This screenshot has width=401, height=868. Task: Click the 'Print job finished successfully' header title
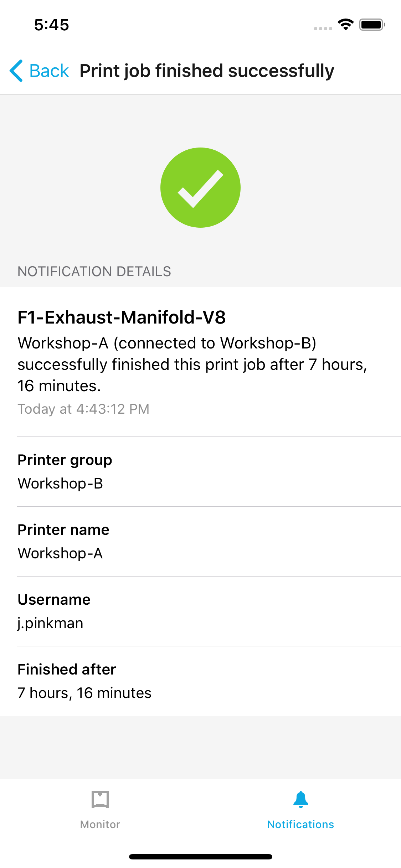(x=207, y=71)
